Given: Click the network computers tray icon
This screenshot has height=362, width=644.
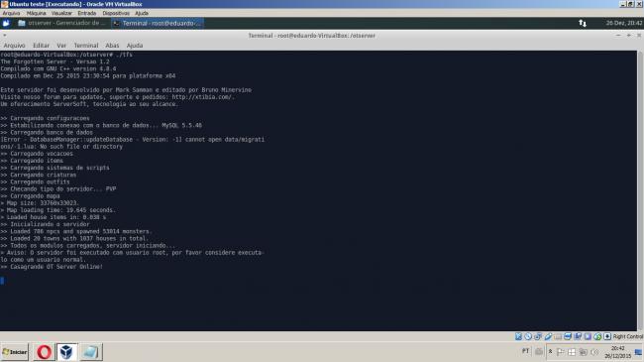Looking at the screenshot, I should 583,352.
